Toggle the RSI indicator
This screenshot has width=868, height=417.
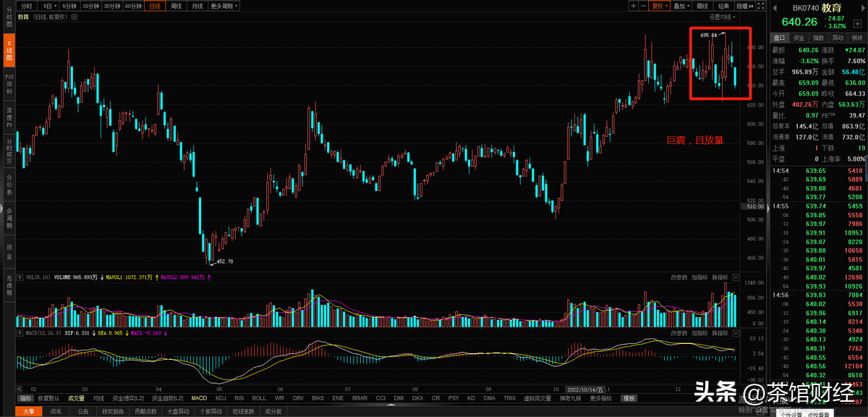coord(239,398)
